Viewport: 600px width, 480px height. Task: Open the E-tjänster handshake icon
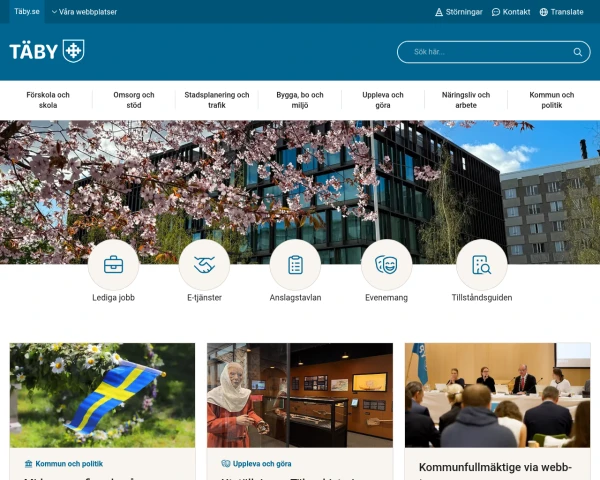point(204,265)
